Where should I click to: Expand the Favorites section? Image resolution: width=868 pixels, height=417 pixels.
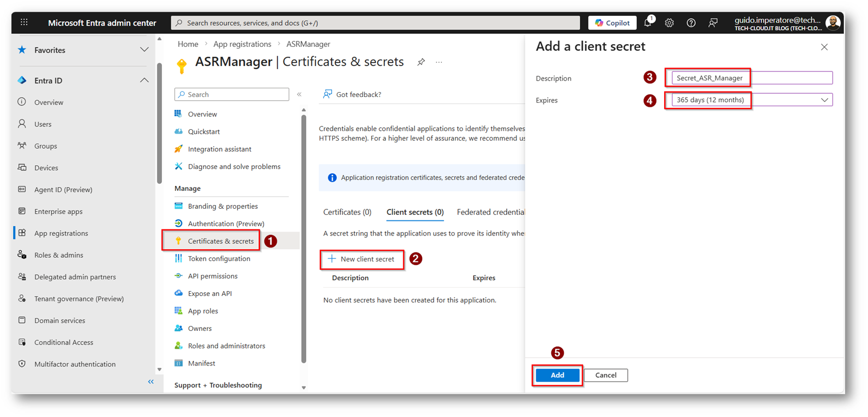tap(144, 50)
